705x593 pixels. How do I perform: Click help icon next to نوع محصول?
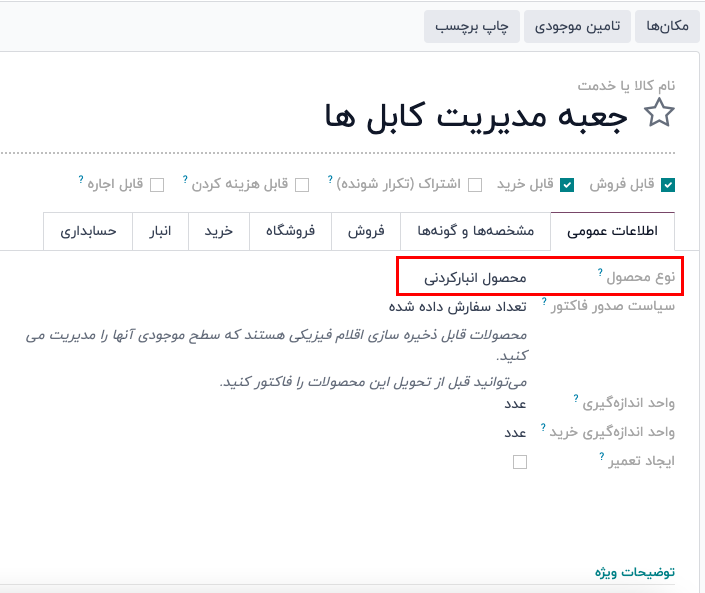tap(600, 272)
